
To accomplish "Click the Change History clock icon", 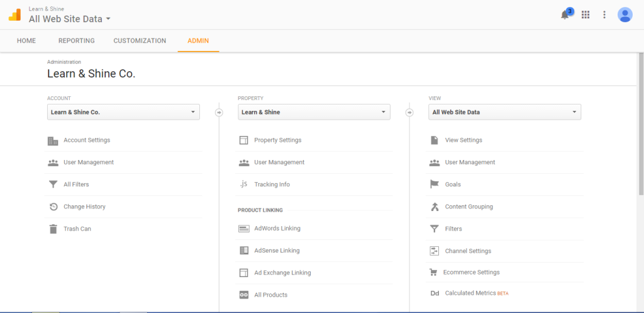I will [x=53, y=207].
